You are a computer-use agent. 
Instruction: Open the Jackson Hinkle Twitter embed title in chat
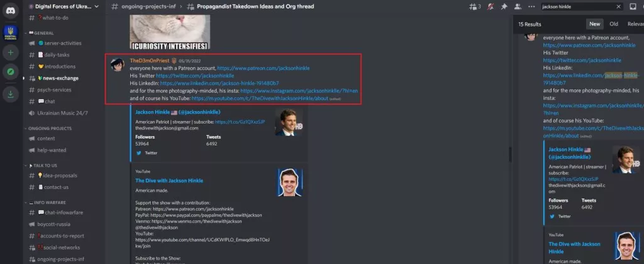[178, 112]
